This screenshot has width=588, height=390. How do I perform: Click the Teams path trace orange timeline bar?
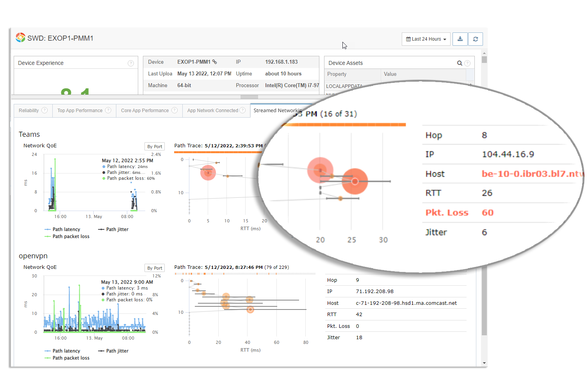click(219, 152)
